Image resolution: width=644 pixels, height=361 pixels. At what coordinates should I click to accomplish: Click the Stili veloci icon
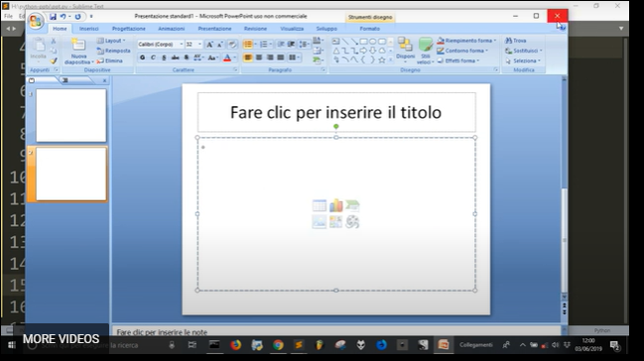click(x=426, y=45)
